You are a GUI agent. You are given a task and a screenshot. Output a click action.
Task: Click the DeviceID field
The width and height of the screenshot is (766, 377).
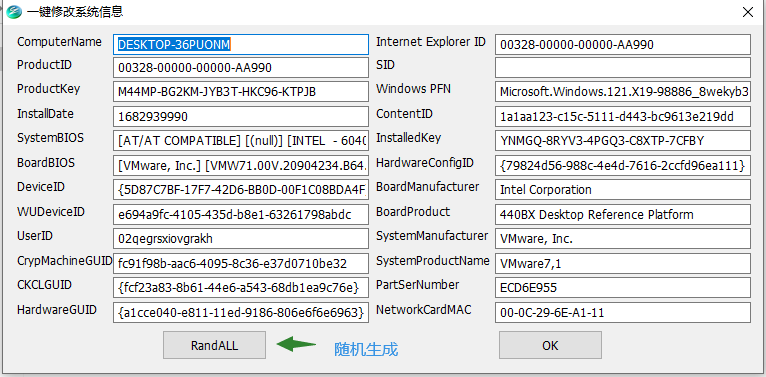coord(241,189)
